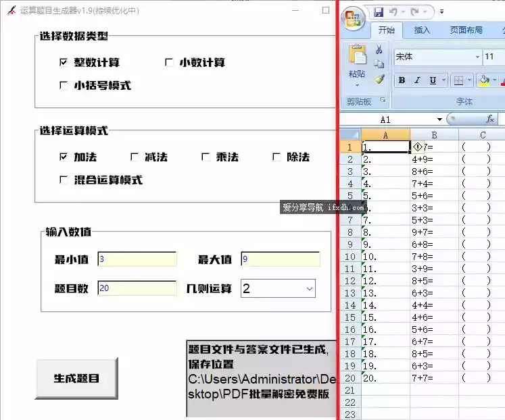Screen dimensions: 505x420
Task: Enable the 乘法 checkbox
Action: tap(206, 157)
